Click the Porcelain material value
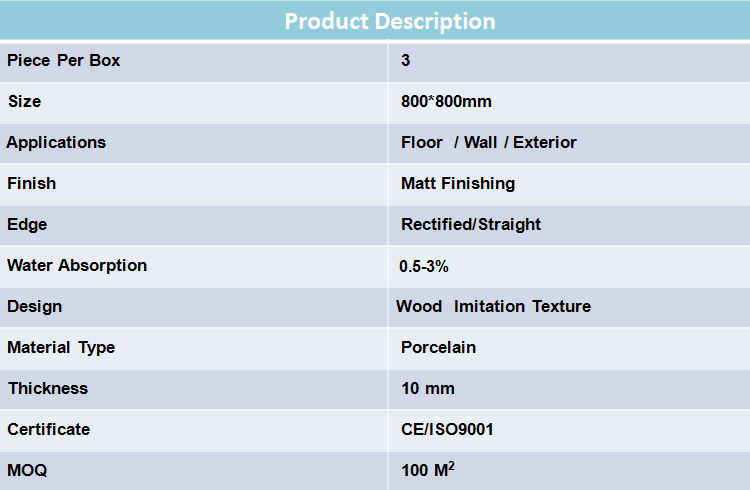Screen dimensions: 750x490 [x=438, y=347]
